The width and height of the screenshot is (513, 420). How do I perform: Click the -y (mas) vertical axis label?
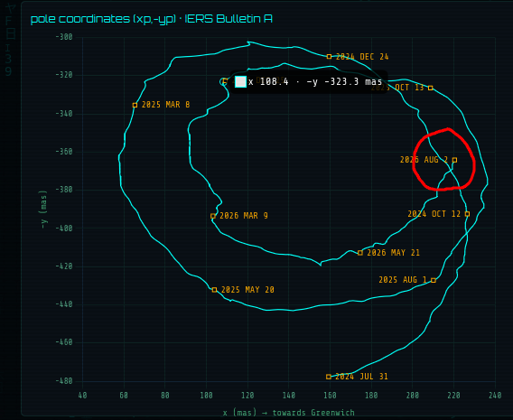click(x=43, y=210)
